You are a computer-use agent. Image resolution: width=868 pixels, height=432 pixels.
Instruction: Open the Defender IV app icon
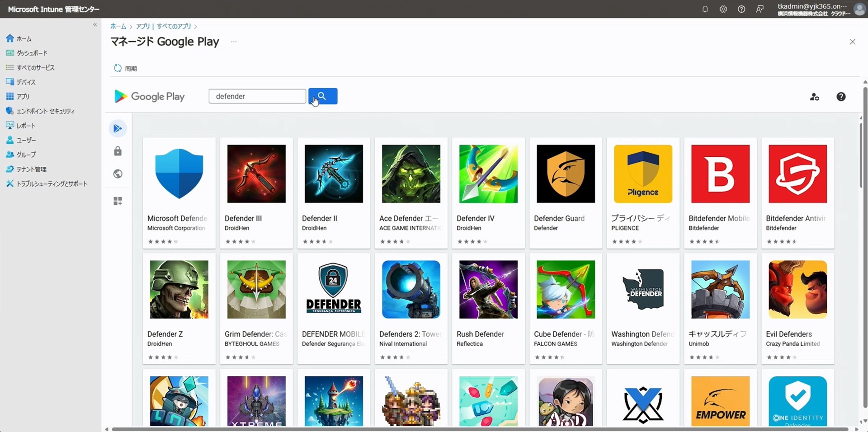click(x=488, y=174)
